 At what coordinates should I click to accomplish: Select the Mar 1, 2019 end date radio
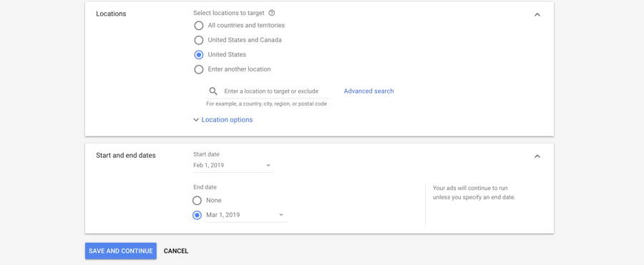[197, 215]
